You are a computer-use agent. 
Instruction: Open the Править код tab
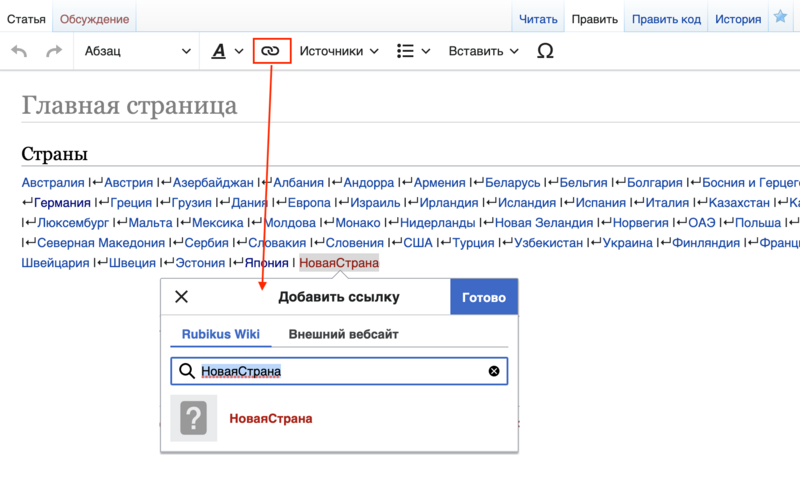click(x=666, y=19)
